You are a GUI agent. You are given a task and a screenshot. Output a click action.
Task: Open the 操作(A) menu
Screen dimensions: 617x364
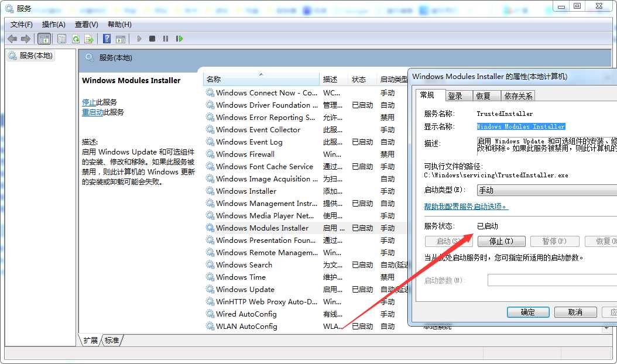[x=53, y=25]
